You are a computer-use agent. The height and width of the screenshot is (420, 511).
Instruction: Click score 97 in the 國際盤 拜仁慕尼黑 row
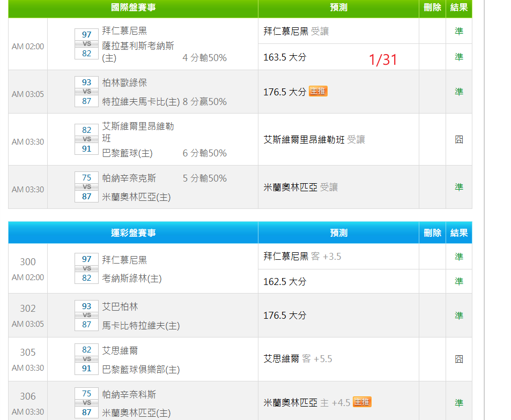tap(87, 34)
